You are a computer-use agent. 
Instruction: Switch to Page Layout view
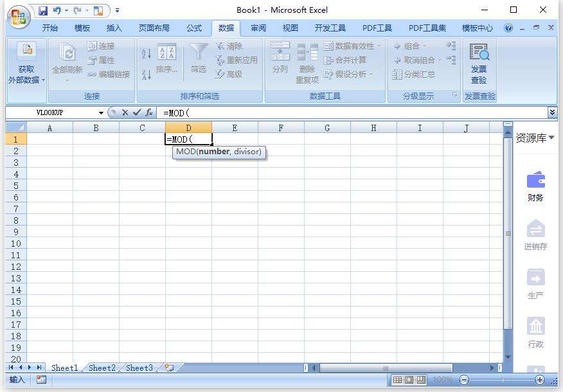click(x=409, y=379)
